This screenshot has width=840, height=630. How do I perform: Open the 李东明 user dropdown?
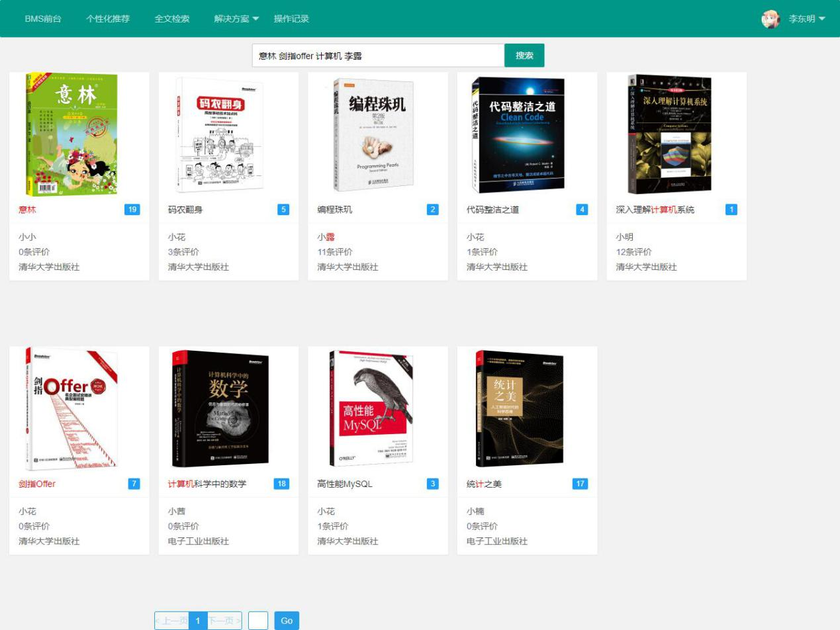click(807, 19)
